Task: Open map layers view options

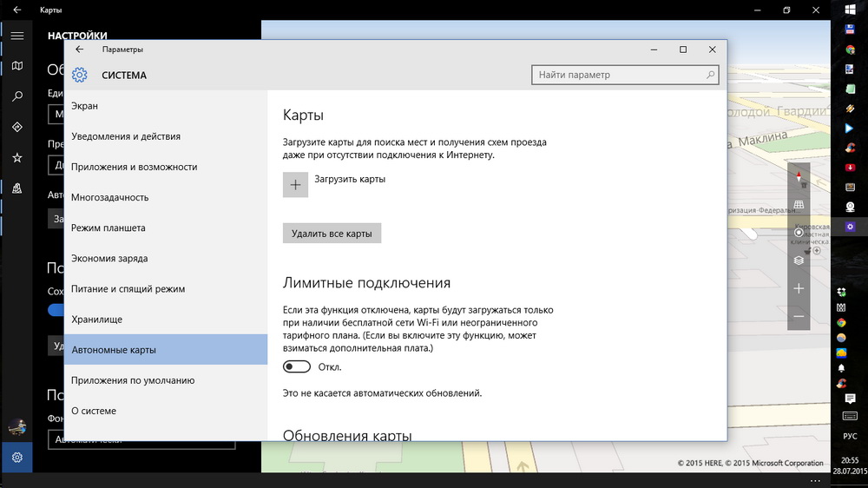Action: pos(799,260)
